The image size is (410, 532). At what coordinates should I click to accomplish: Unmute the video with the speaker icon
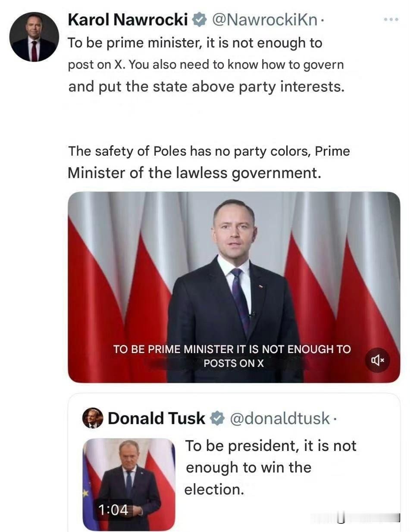pos(378,360)
